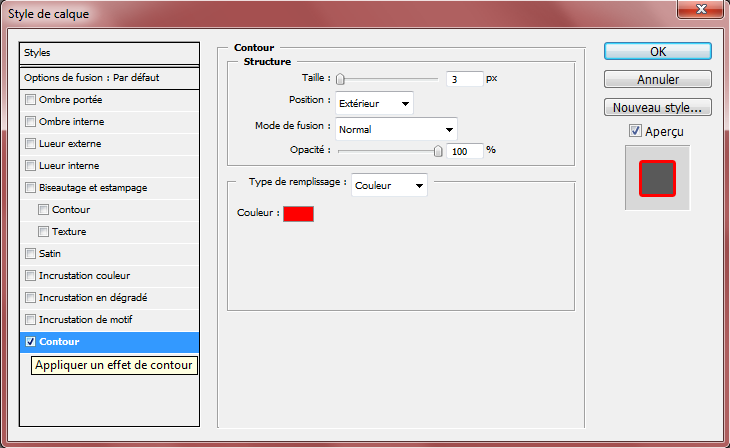Click the Opacité slider handle
The image size is (730, 448).
438,151
